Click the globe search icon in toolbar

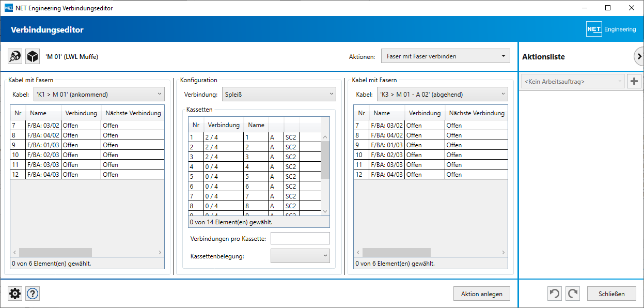(15, 56)
